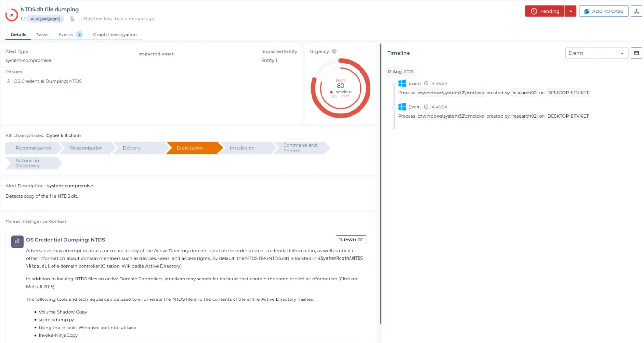Set status with the Pending button
This screenshot has height=343, width=644.
point(545,11)
